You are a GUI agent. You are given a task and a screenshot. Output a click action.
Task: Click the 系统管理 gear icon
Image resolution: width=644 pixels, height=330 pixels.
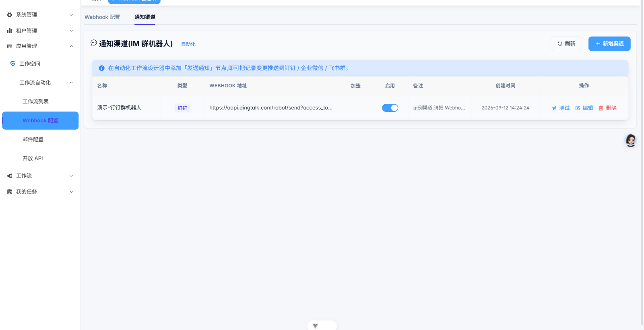coord(10,15)
